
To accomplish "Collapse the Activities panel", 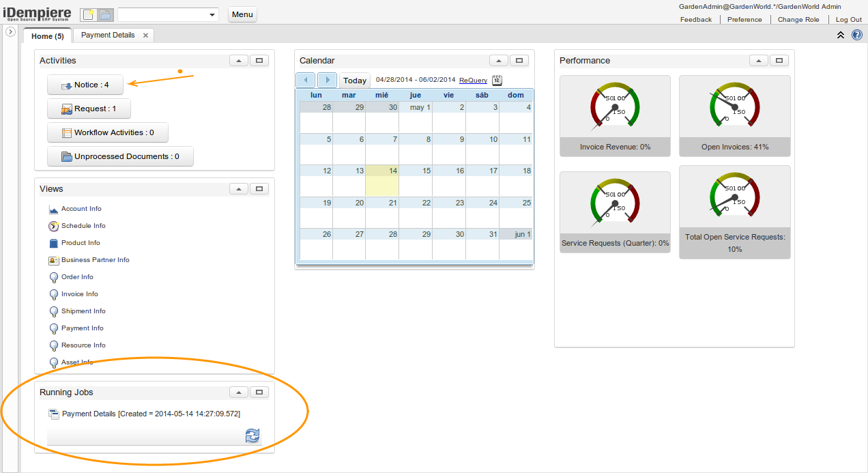I will pyautogui.click(x=238, y=61).
